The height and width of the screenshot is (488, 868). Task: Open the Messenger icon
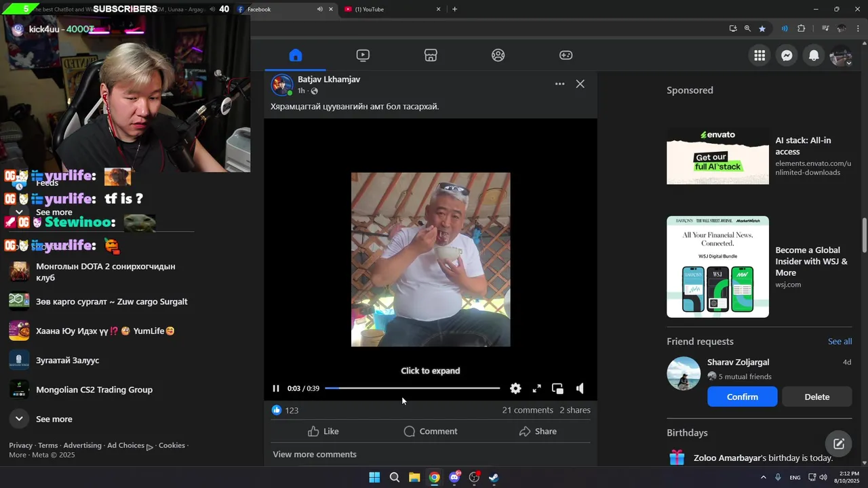point(787,56)
